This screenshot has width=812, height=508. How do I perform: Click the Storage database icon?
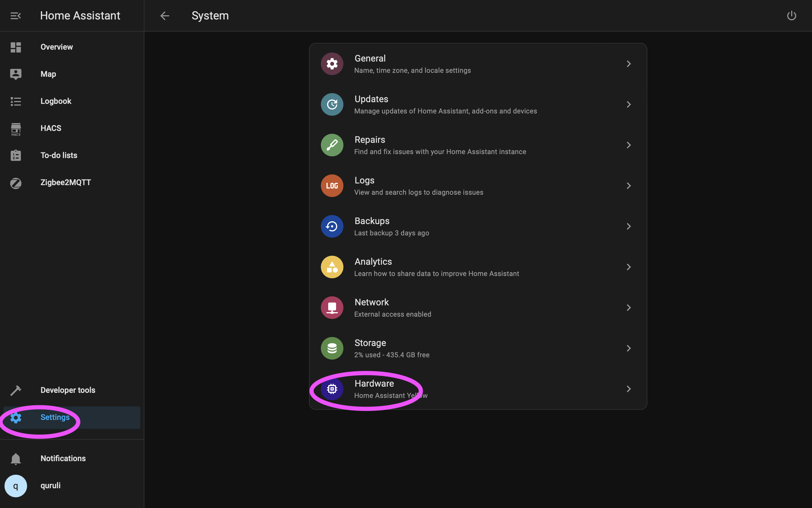332,349
